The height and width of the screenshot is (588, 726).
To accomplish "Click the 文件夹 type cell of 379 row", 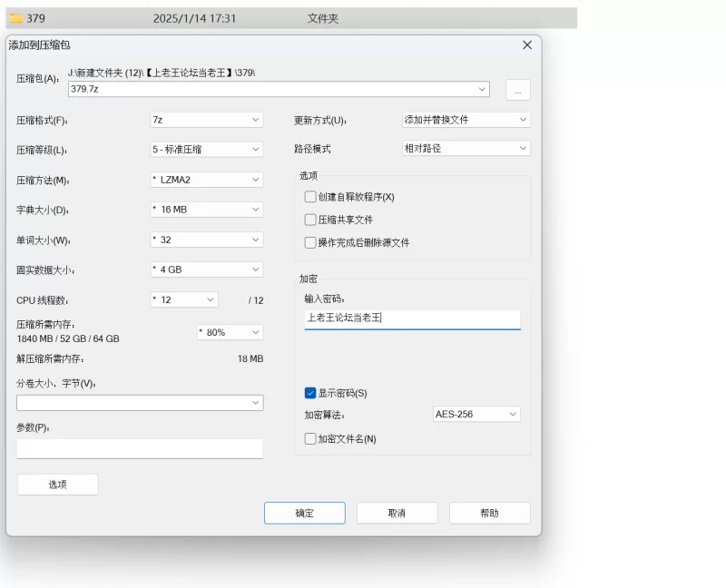I will tap(323, 18).
